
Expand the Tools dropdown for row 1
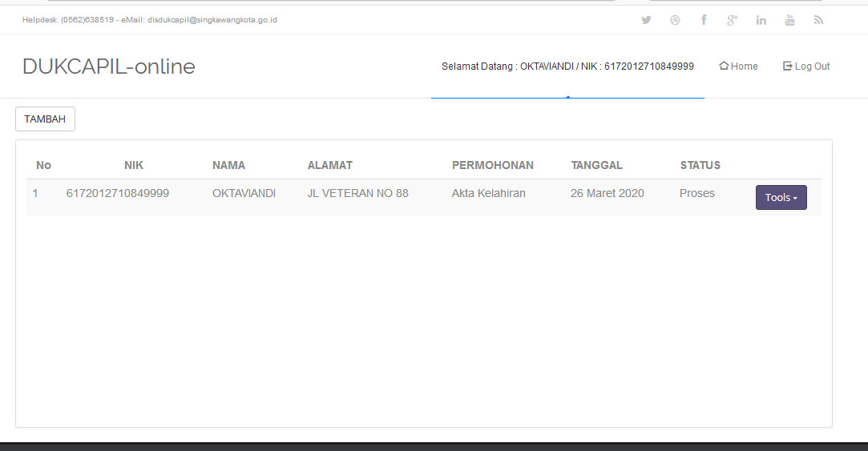[x=781, y=198]
